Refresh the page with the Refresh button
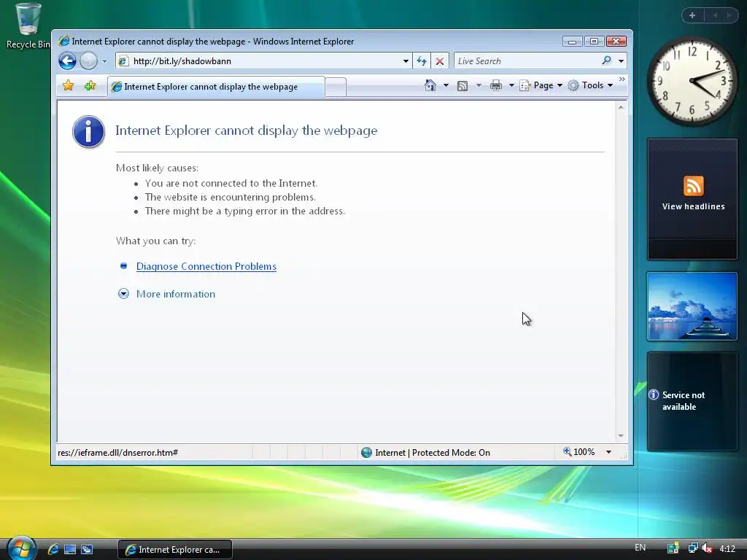This screenshot has height=560, width=747. [x=421, y=61]
